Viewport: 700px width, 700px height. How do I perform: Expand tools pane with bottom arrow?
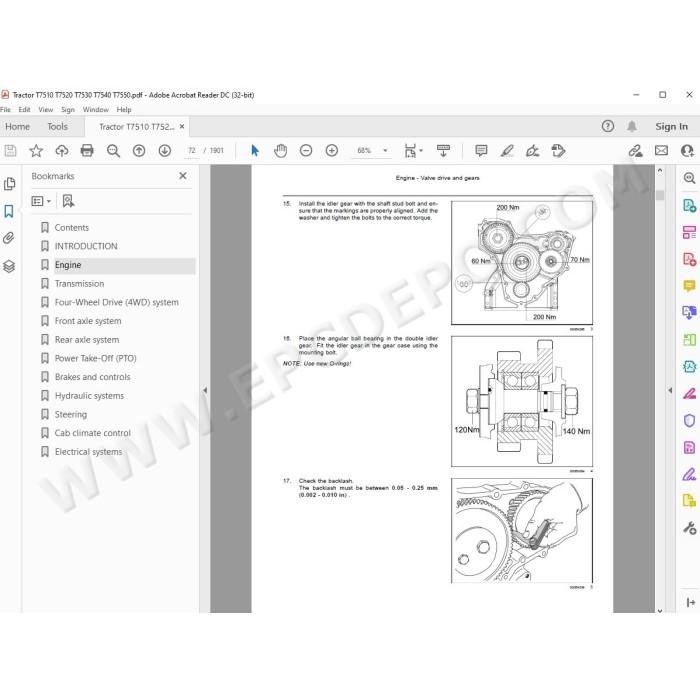[690, 603]
